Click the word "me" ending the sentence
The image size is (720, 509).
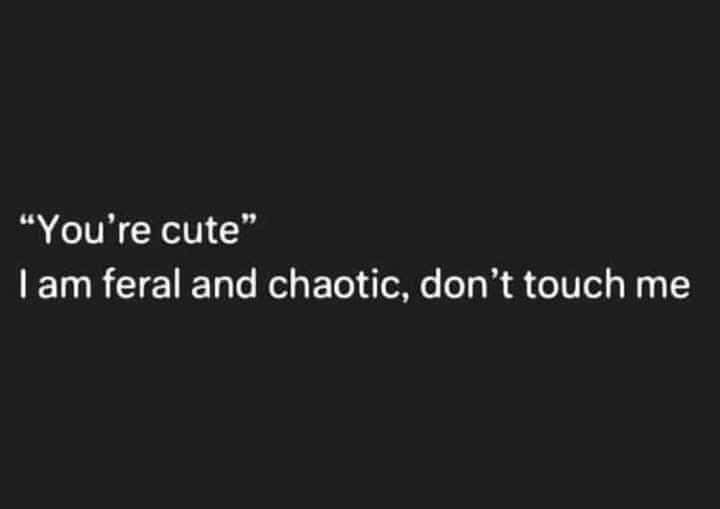663,288
